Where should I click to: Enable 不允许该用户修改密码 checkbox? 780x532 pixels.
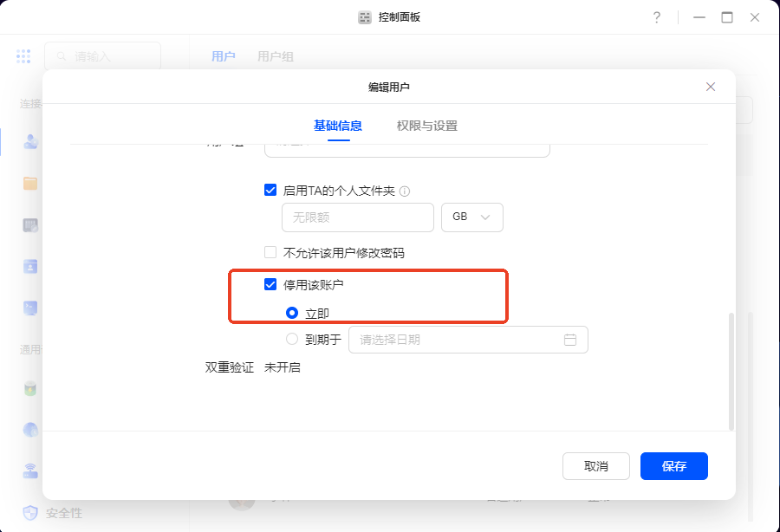(270, 253)
